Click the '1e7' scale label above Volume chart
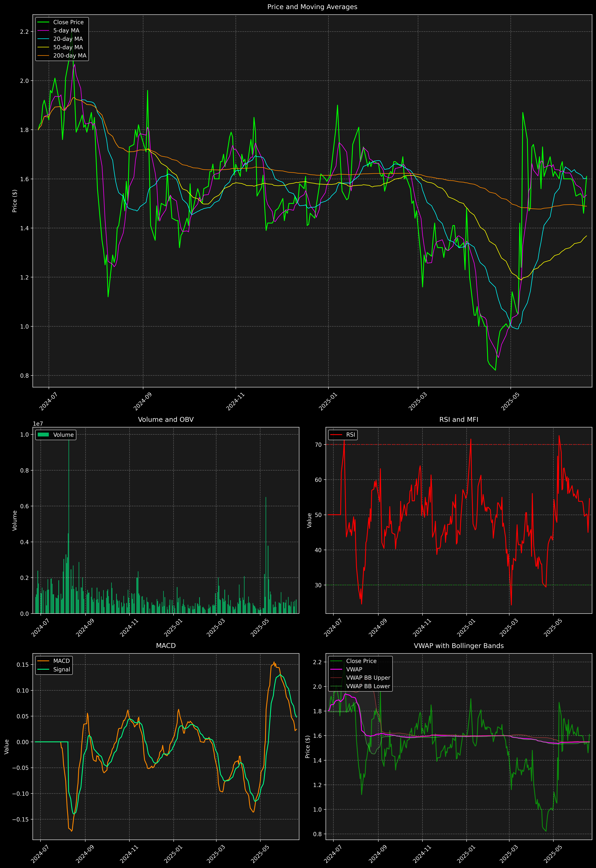Image resolution: width=596 pixels, height=868 pixels. (x=38, y=424)
